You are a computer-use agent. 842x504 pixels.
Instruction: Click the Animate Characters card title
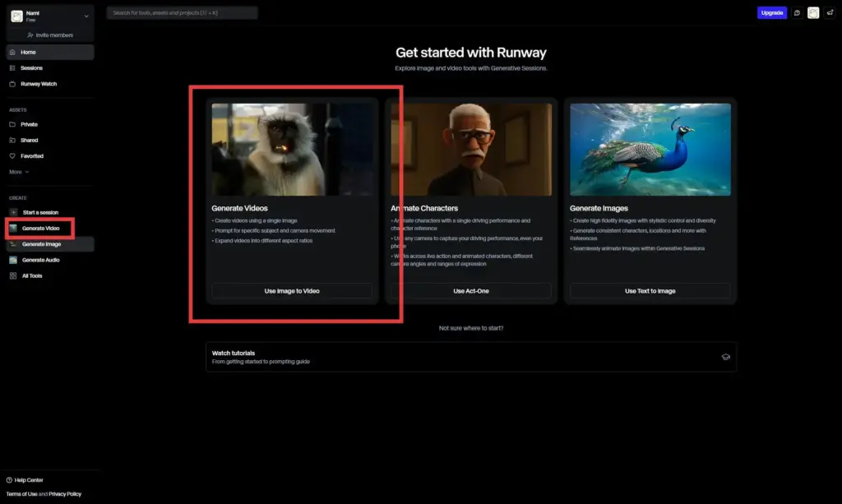tap(424, 208)
